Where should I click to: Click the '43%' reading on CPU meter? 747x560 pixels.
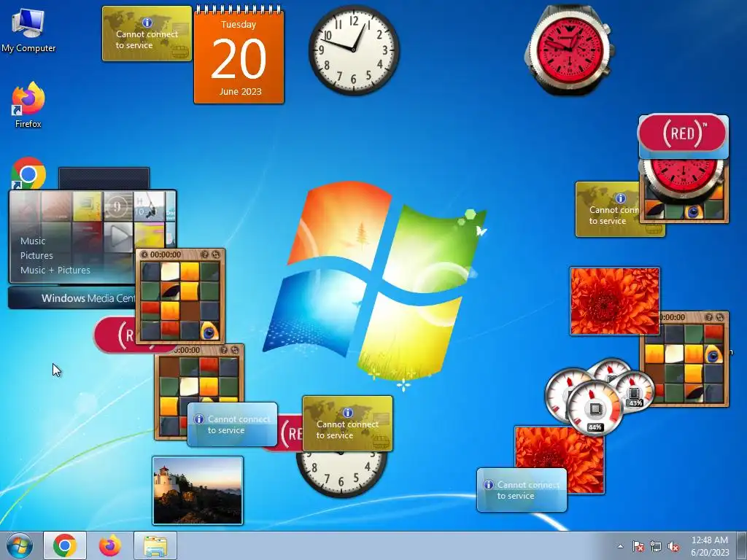(635, 402)
